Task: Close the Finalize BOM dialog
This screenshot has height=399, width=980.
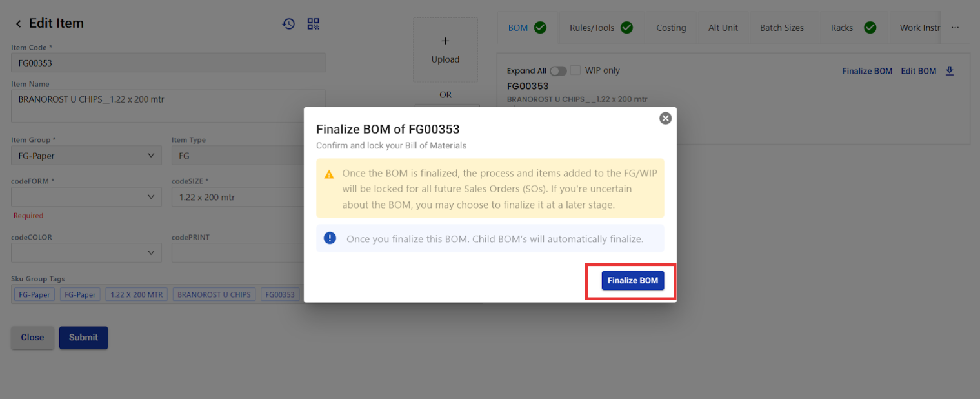Action: tap(665, 118)
